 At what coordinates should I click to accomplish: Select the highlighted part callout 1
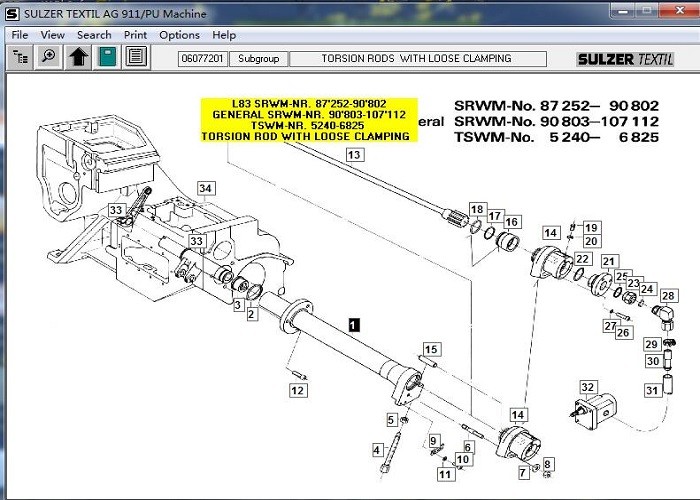pos(354,325)
